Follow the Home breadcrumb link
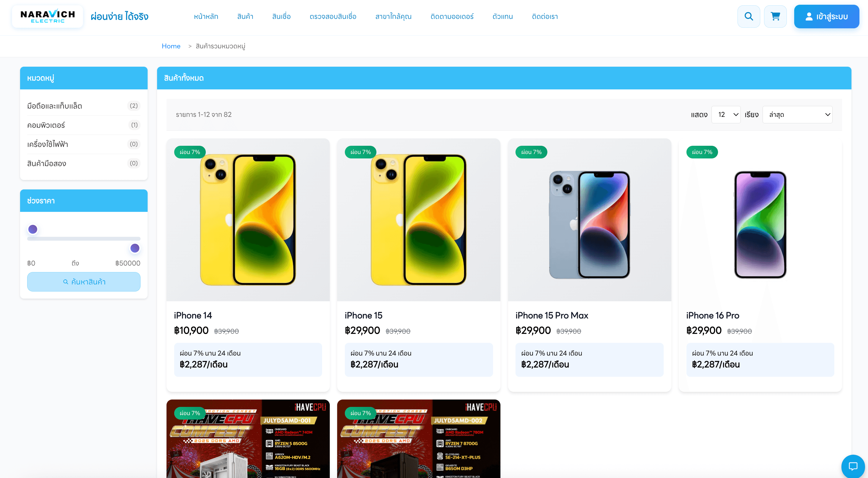 (171, 46)
